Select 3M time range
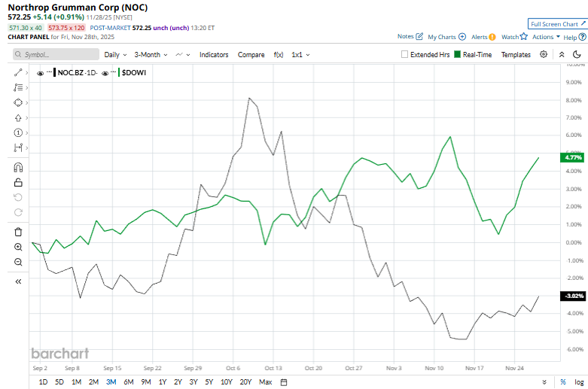Image resolution: width=588 pixels, height=389 pixels. tap(111, 382)
